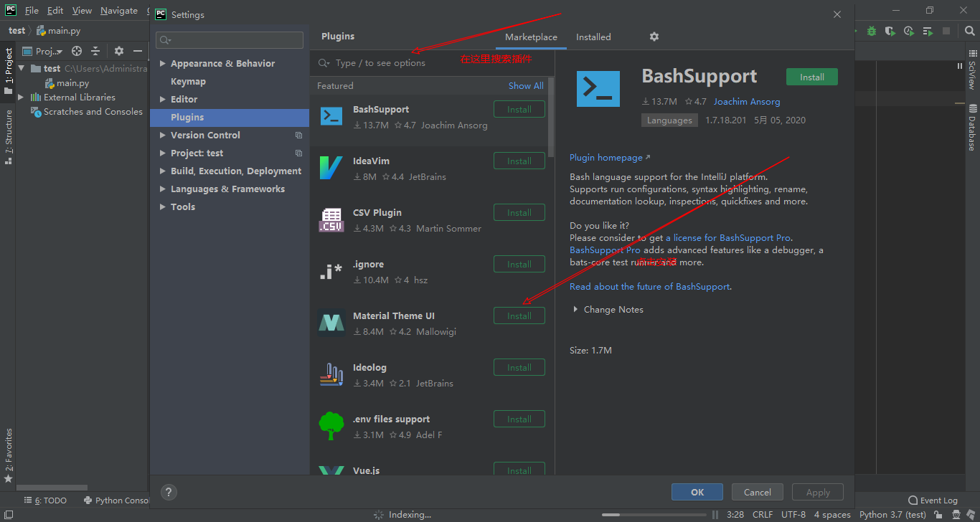Run with coverage icon in main toolbar

(x=890, y=31)
